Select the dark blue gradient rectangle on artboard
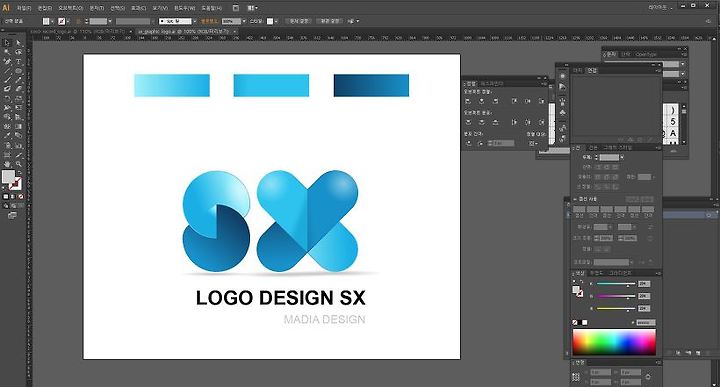Image resolution: width=720 pixels, height=387 pixels. (371, 85)
